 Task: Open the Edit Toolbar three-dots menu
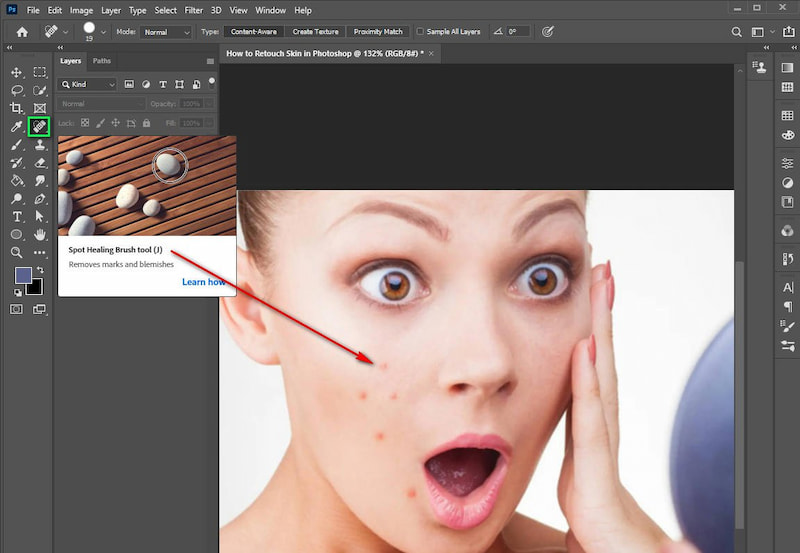click(x=39, y=252)
